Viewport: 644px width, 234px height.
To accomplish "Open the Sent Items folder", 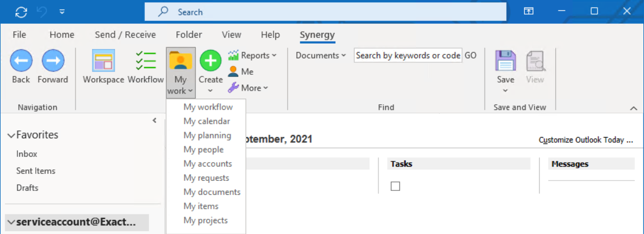I will point(36,171).
